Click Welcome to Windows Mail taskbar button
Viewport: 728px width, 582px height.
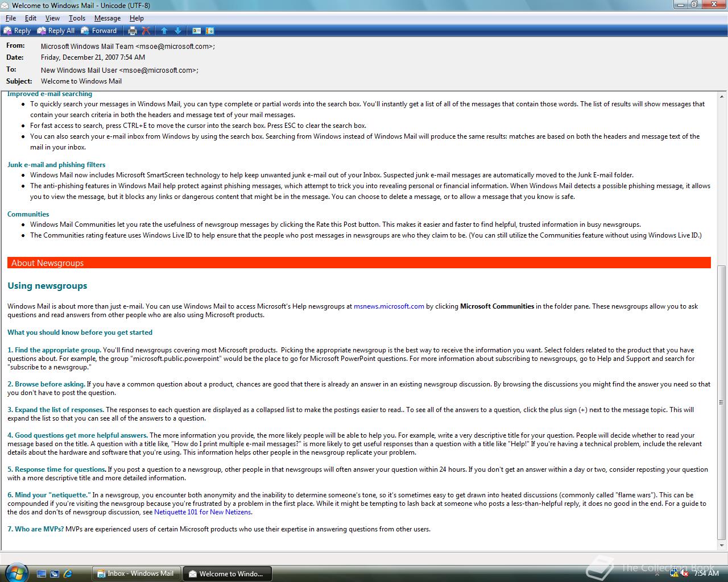(x=227, y=573)
